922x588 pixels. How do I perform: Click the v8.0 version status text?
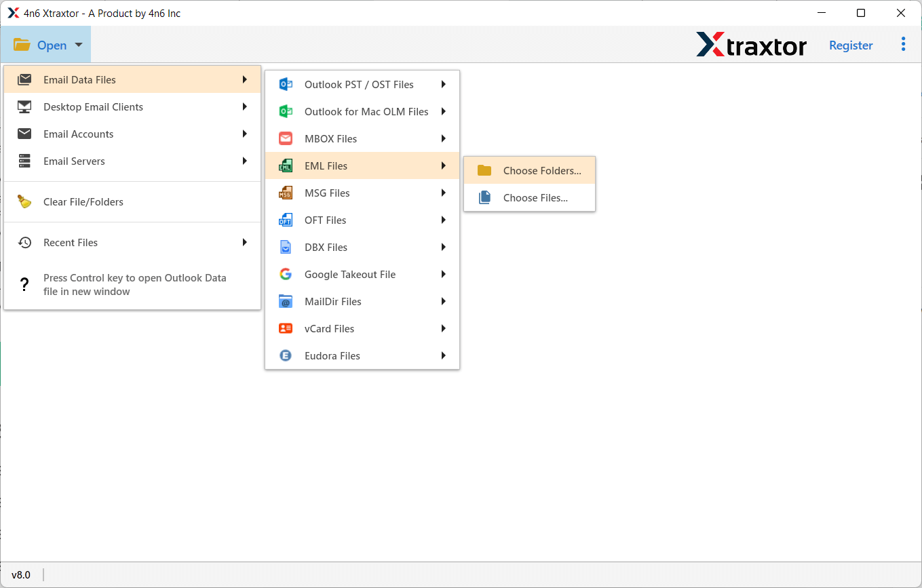pos(21,574)
